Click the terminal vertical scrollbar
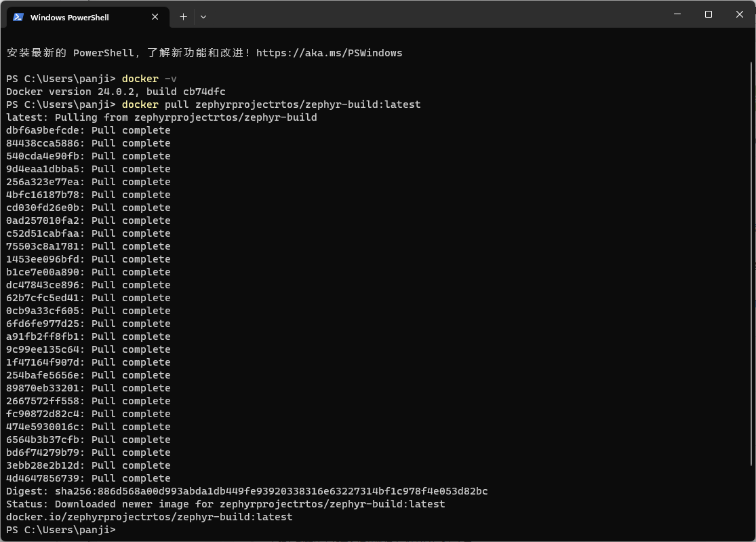 [751, 265]
